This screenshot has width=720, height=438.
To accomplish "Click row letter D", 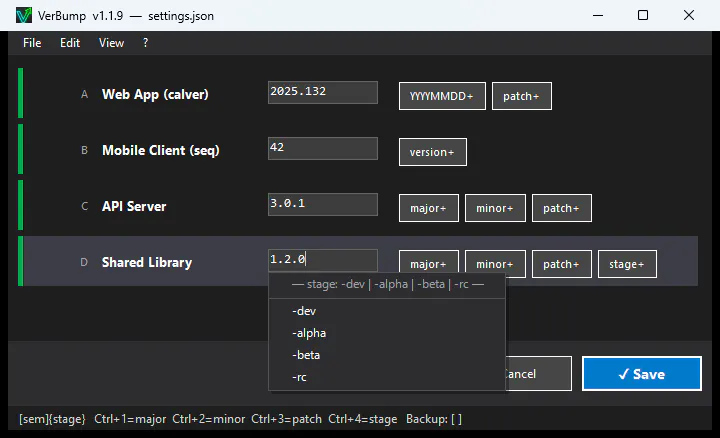I will [x=84, y=262].
